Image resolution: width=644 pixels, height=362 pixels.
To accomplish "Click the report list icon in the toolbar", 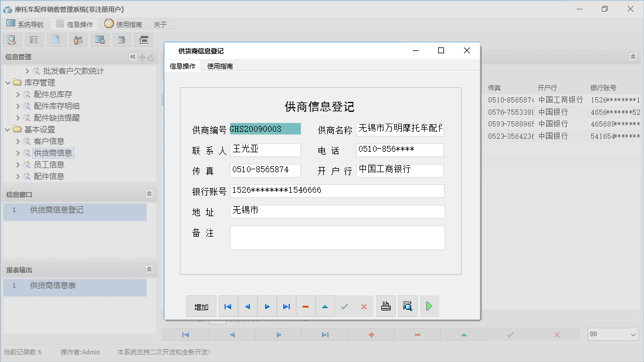I will (x=33, y=39).
